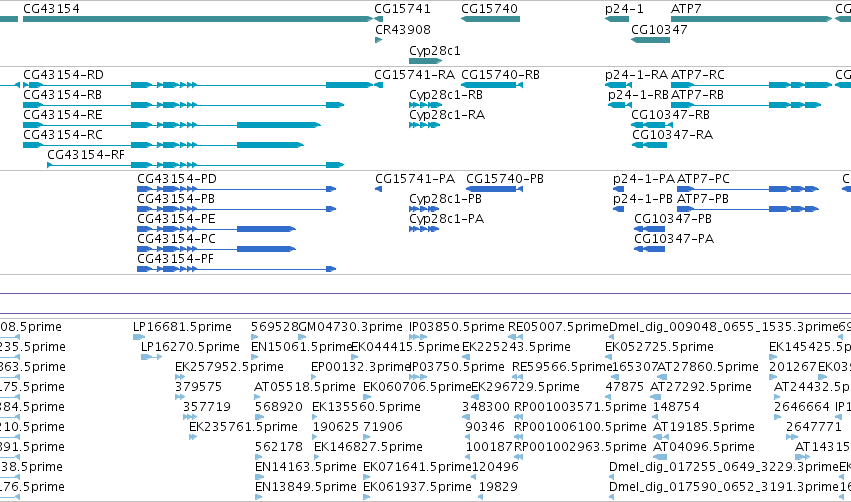Viewport: 851px width, 502px height.
Task: Click protein p24-1-PB label
Action: pos(643,199)
